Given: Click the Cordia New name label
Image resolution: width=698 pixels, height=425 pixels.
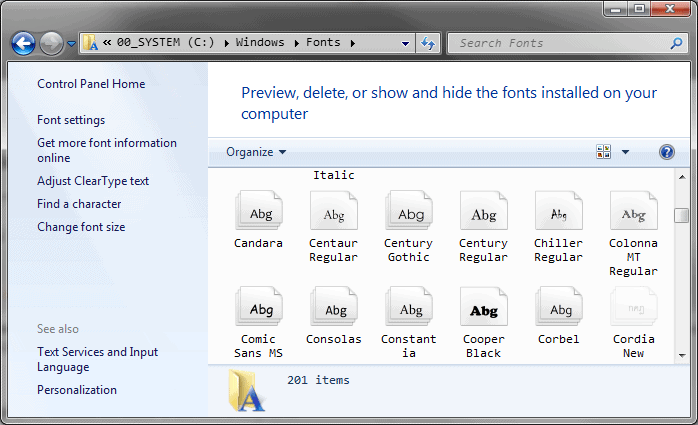Looking at the screenshot, I should [x=633, y=346].
